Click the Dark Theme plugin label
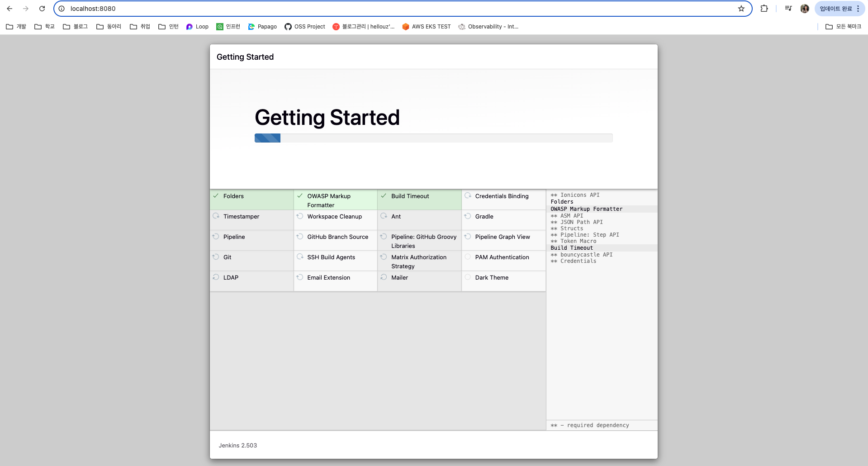The width and height of the screenshot is (868, 466). [x=492, y=278]
